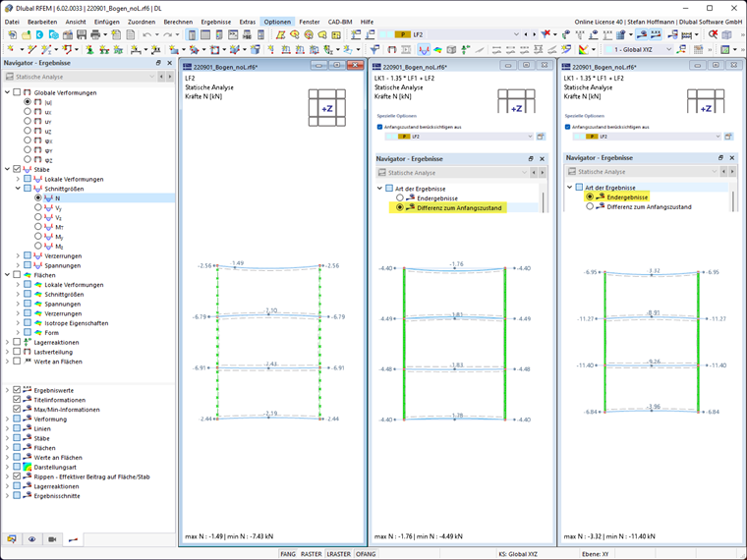Image resolution: width=747 pixels, height=560 pixels.
Task: Toggle the Max/Min-Informationen checkbox
Action: (x=17, y=409)
